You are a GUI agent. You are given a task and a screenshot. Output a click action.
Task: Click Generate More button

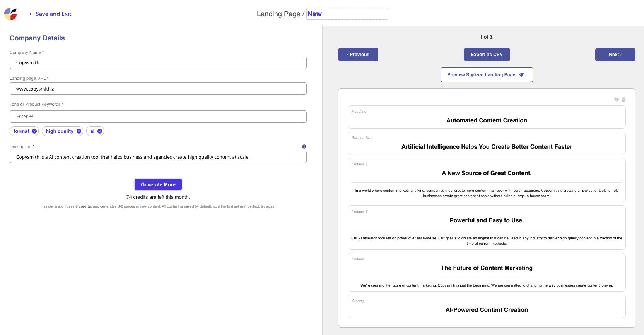coord(158,184)
